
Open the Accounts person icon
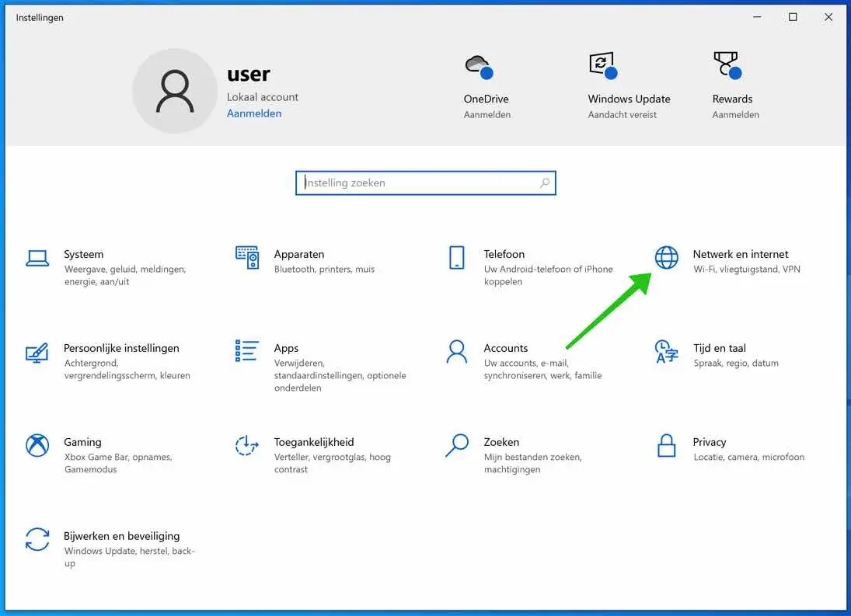click(457, 351)
